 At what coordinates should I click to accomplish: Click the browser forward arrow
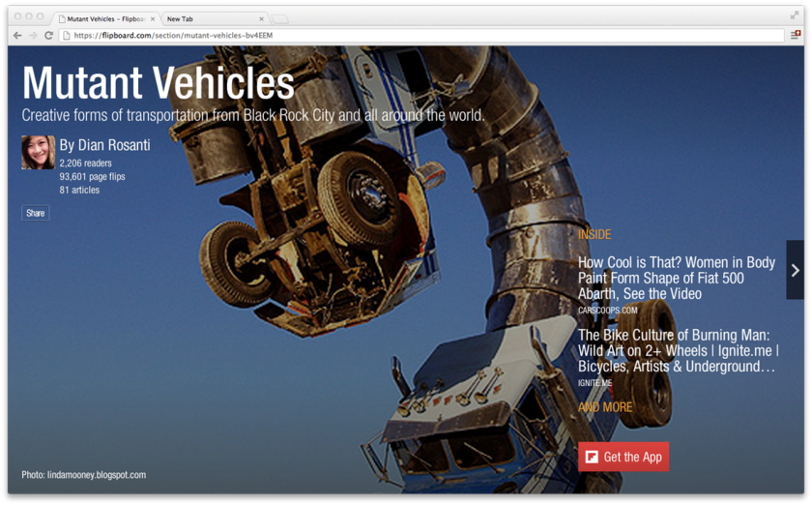click(33, 35)
